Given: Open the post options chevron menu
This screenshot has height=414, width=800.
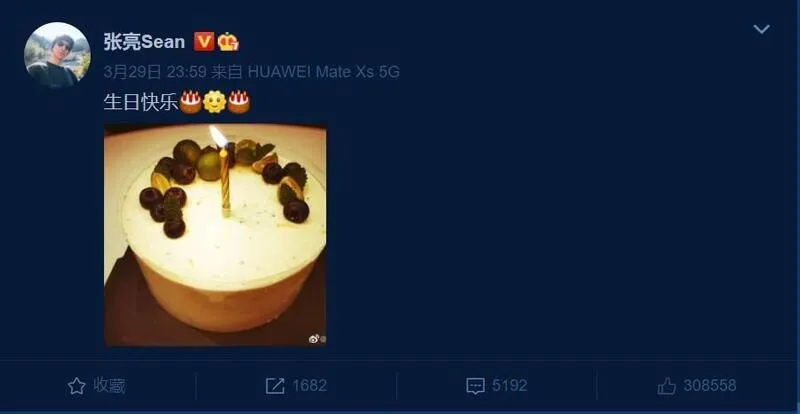Looking at the screenshot, I should click(761, 30).
